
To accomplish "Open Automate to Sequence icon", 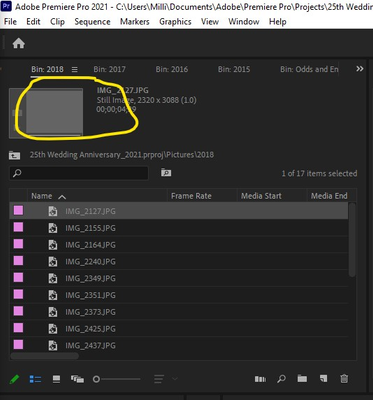I will tap(260, 379).
